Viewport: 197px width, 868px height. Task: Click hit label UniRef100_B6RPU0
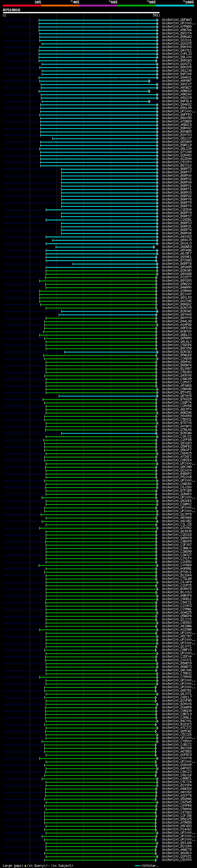coord(177,176)
